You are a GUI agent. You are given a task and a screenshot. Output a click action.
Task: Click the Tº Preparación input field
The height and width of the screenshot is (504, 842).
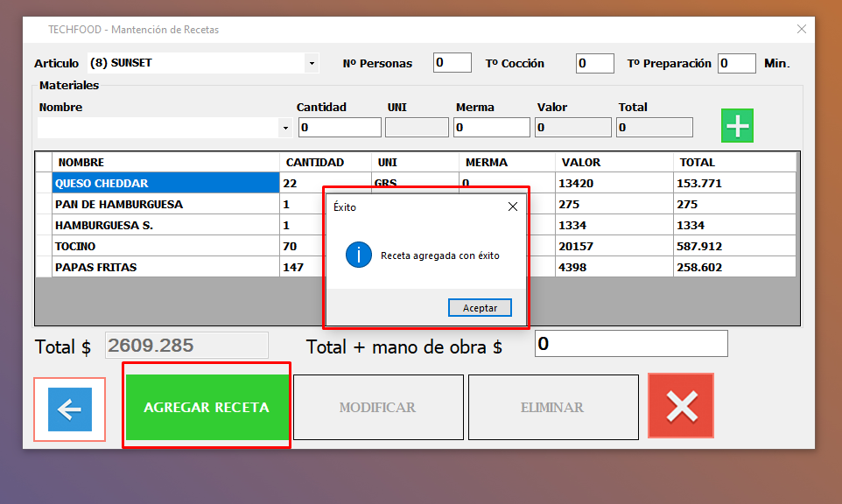tap(736, 63)
